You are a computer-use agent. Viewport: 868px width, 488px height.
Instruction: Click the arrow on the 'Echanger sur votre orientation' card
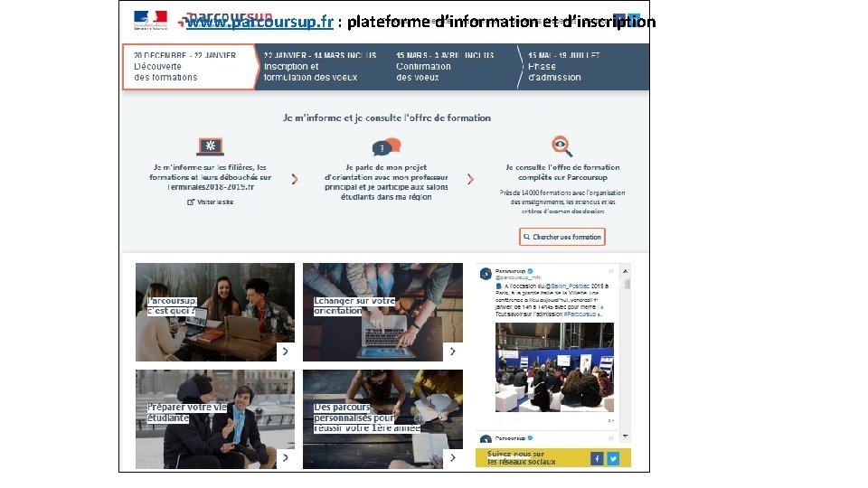453,352
